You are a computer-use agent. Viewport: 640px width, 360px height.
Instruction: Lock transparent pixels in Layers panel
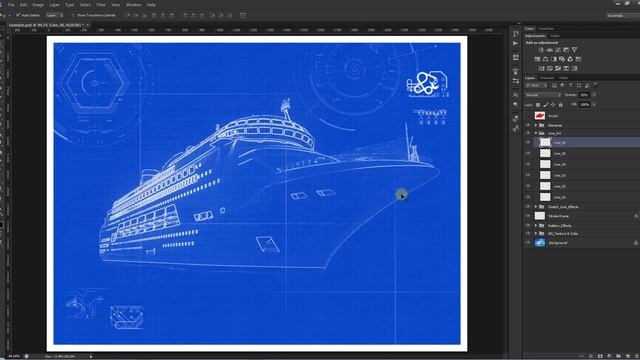click(538, 105)
